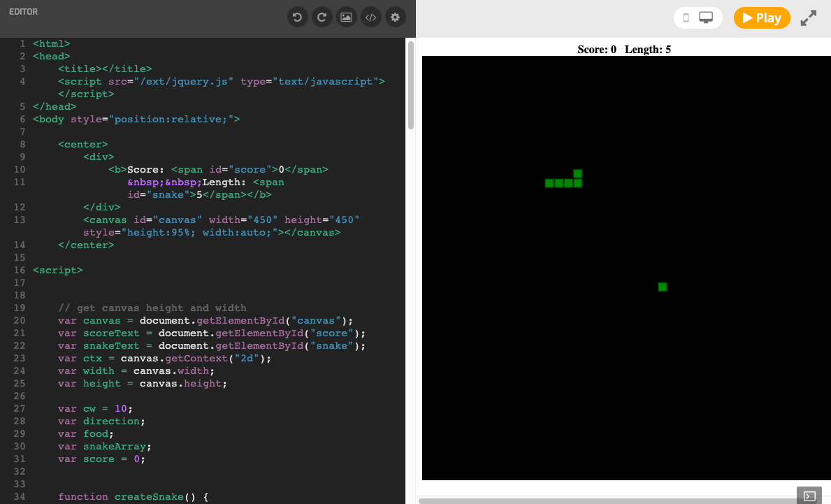Click the EDITOR panel header label

coord(23,12)
